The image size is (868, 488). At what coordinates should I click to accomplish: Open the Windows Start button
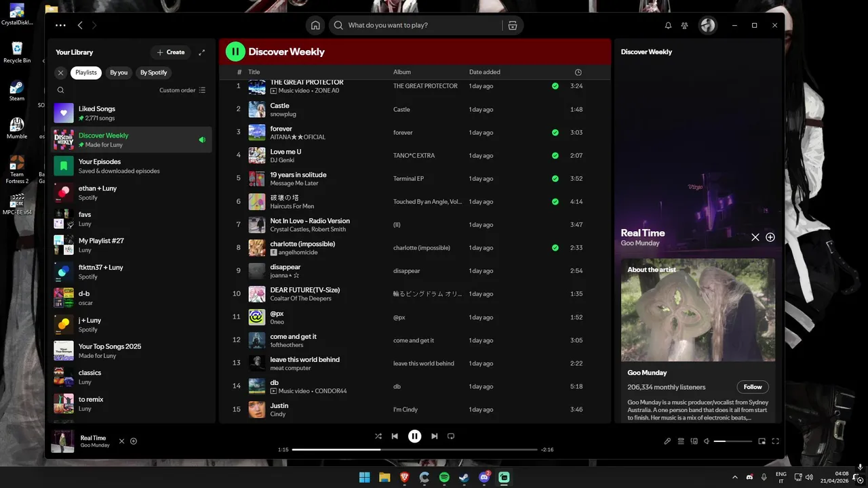[x=364, y=477]
